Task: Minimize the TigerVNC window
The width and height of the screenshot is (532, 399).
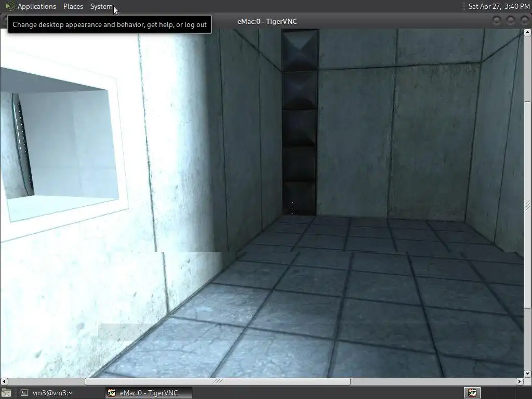Action: tap(497, 21)
